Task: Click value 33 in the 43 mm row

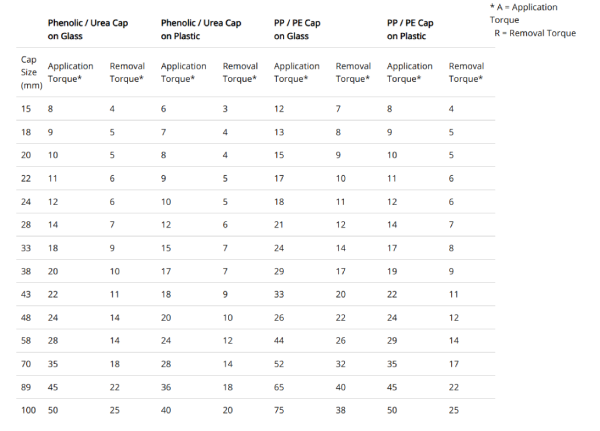Action: tap(280, 293)
